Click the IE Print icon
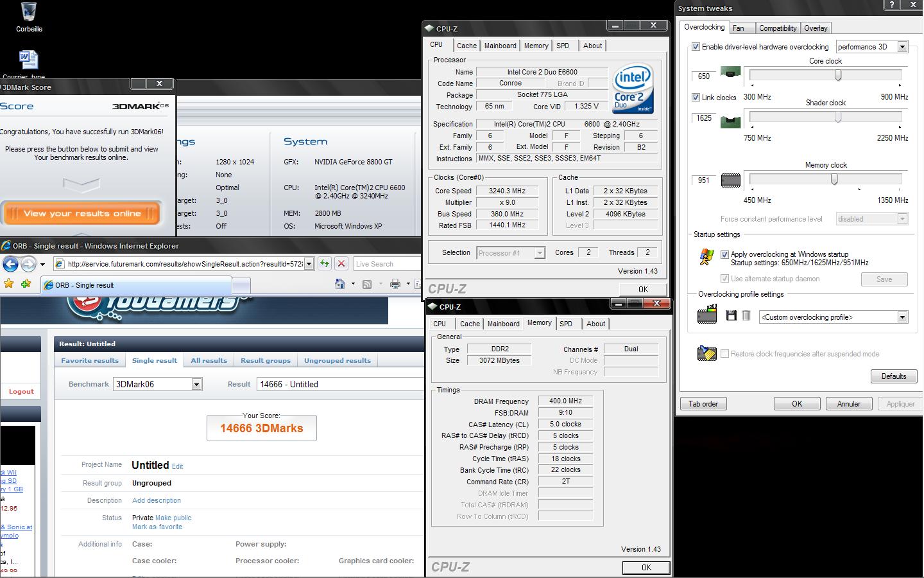924x578 pixels. click(395, 284)
